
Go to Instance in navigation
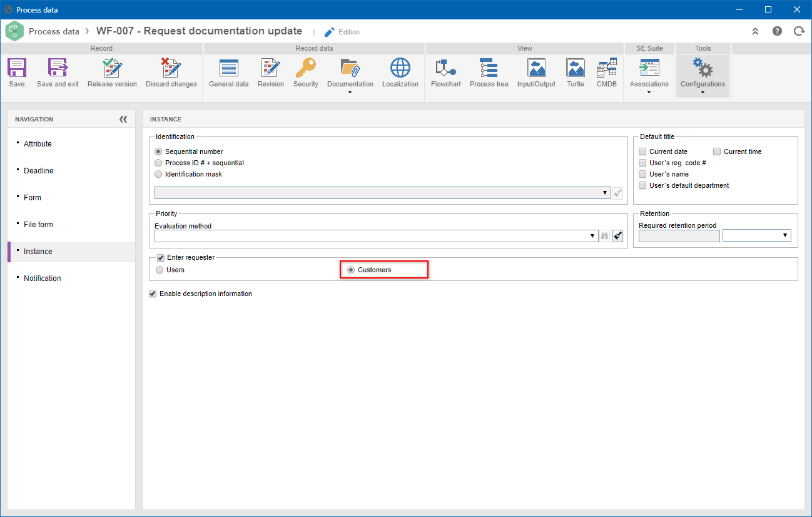pyautogui.click(x=71, y=252)
